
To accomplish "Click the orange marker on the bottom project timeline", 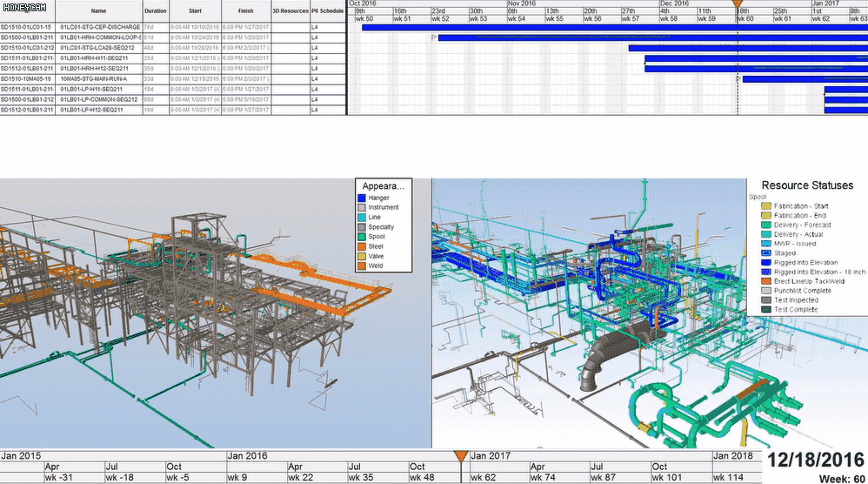I will click(461, 456).
